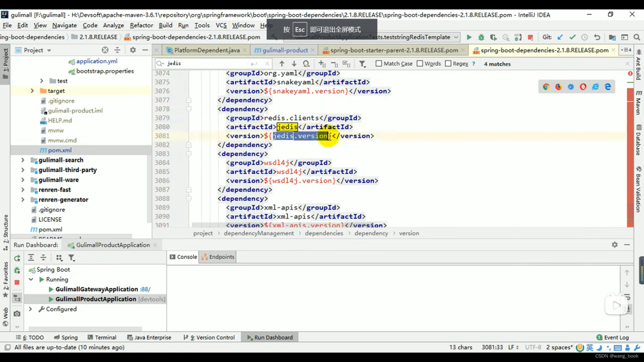This screenshot has height=362, width=644.
Task: Revert changes using the rollback arrow
Action: coord(597,37)
